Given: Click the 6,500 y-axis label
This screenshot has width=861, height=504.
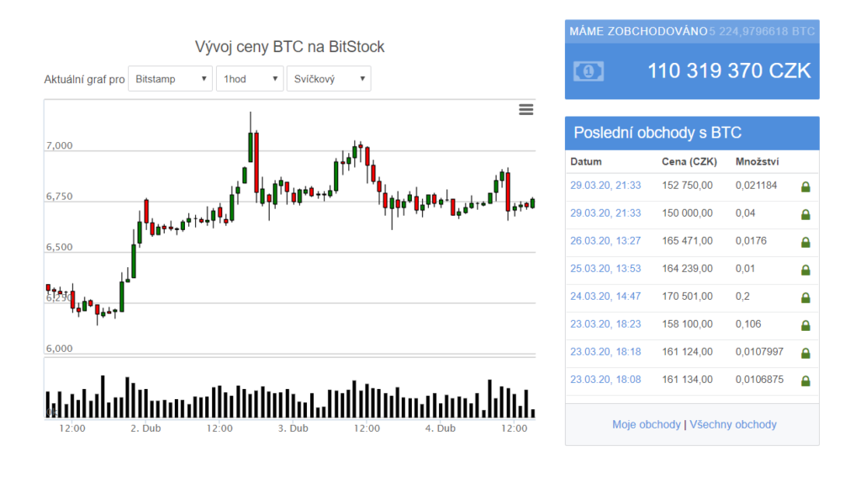Looking at the screenshot, I should pos(60,247).
